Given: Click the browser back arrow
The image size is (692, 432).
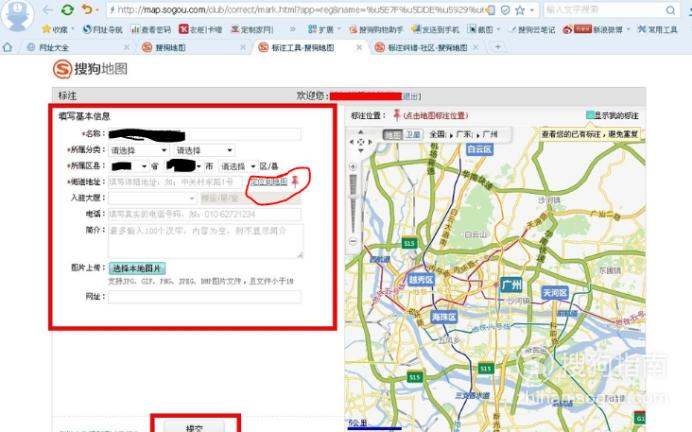Looking at the screenshot, I should click(x=47, y=10).
